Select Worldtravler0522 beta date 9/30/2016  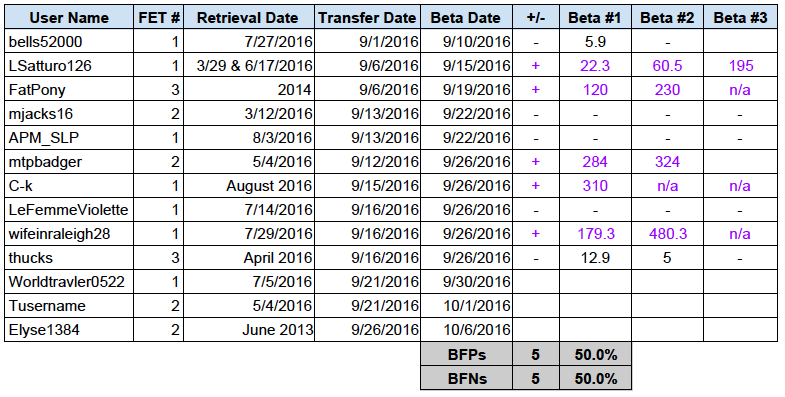tap(467, 282)
